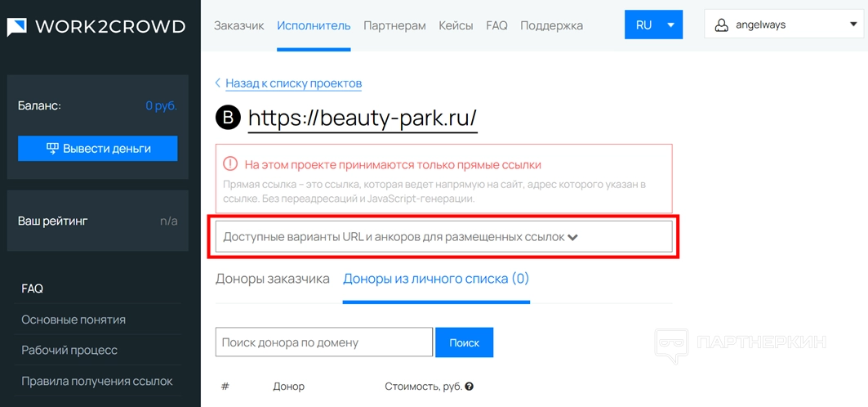Click the Вывести деньги button
868x407 pixels.
[97, 149]
